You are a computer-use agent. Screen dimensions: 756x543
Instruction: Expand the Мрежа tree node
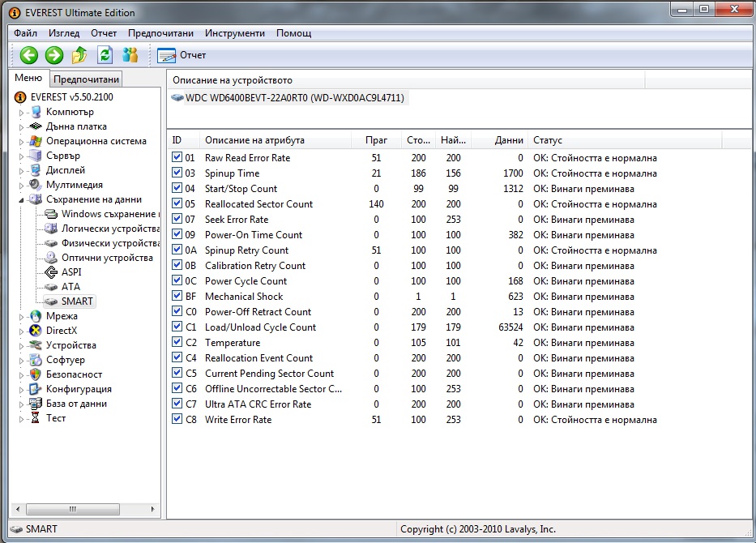point(21,317)
